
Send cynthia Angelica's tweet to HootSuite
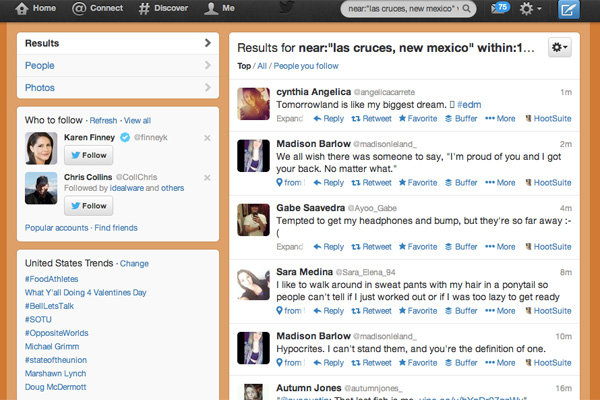(x=548, y=119)
